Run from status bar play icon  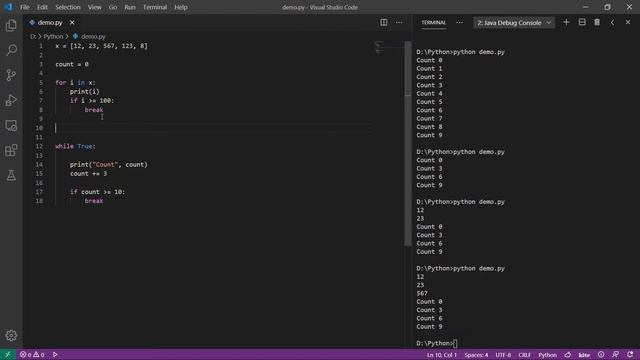pos(55,355)
